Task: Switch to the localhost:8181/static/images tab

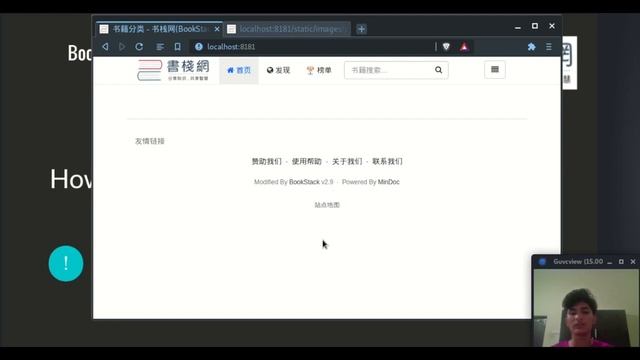Action: click(288, 29)
